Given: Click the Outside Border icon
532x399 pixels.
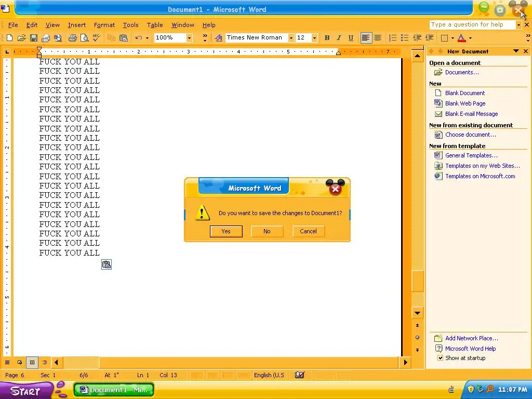Looking at the screenshot, I should [444, 37].
